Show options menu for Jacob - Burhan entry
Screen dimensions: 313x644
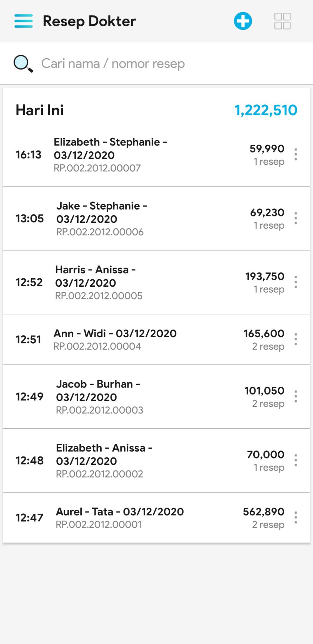(x=296, y=397)
